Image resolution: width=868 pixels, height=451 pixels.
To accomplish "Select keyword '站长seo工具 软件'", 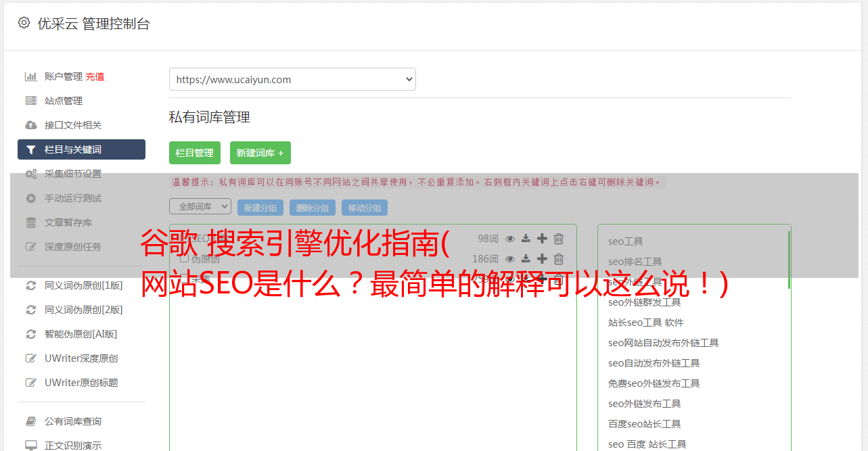I will [646, 323].
